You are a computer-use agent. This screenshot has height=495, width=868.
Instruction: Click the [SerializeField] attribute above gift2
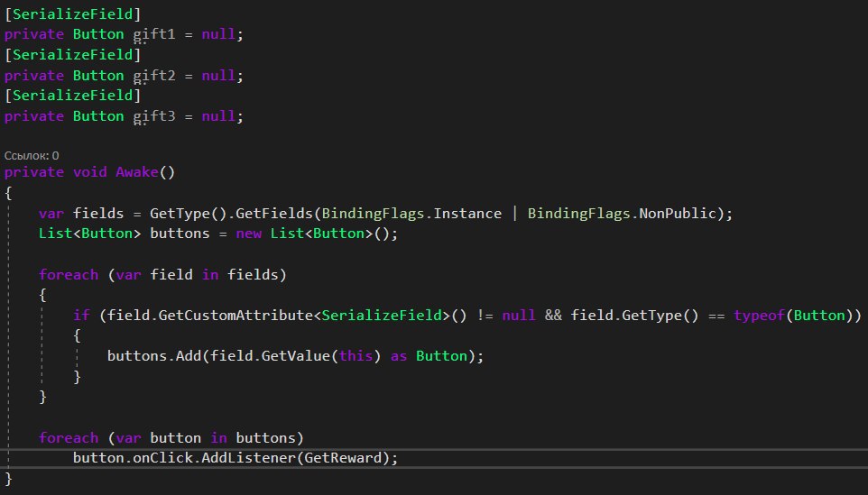72,55
